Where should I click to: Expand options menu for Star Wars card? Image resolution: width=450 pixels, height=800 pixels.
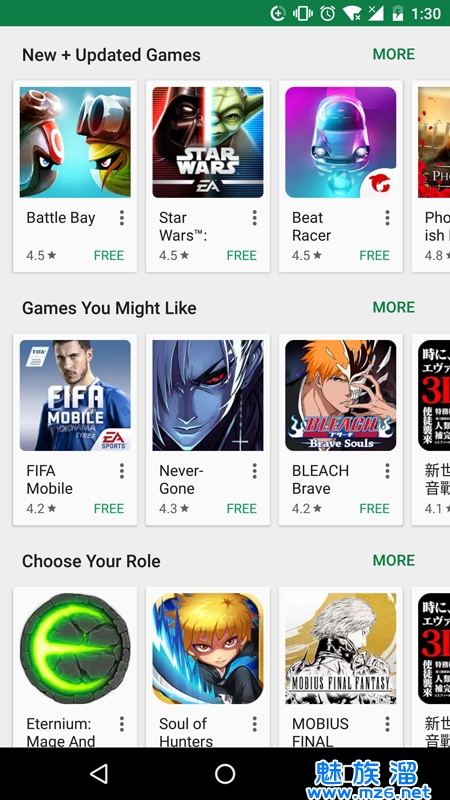pos(254,218)
